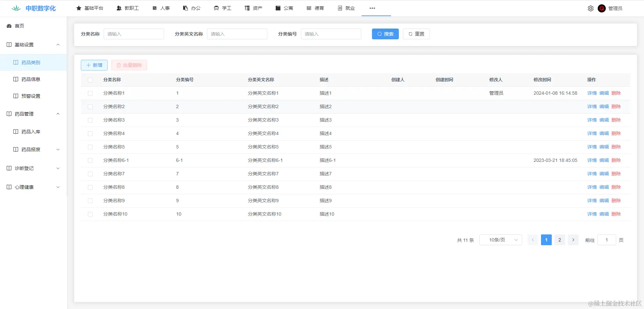Click the 人事 icon in top navigation

pyautogui.click(x=155, y=8)
